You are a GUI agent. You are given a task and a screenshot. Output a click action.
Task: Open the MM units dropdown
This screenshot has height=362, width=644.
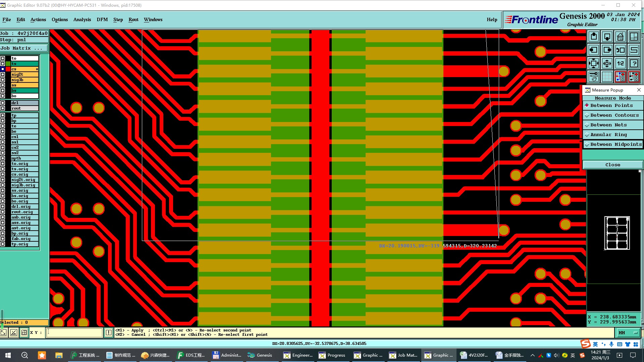pyautogui.click(x=628, y=333)
